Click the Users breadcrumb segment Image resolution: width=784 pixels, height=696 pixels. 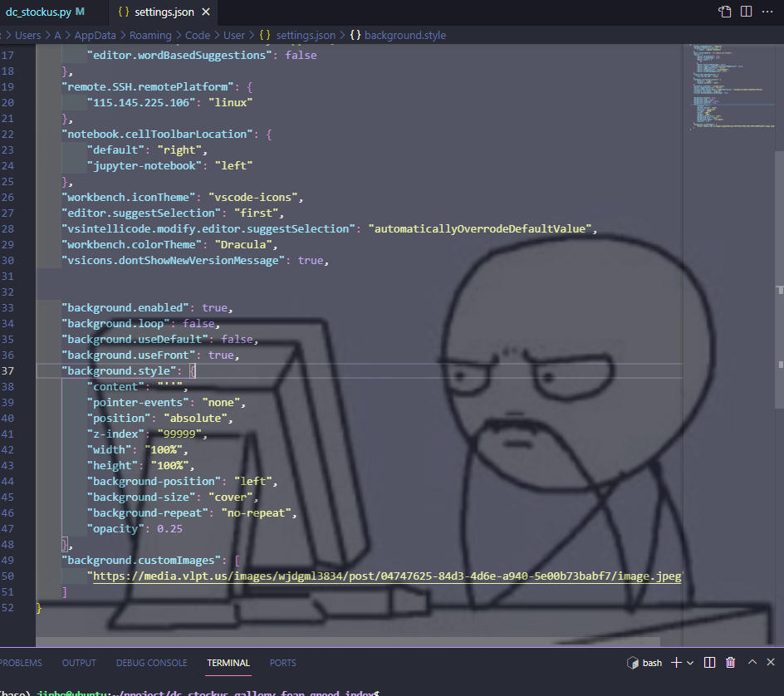(28, 36)
